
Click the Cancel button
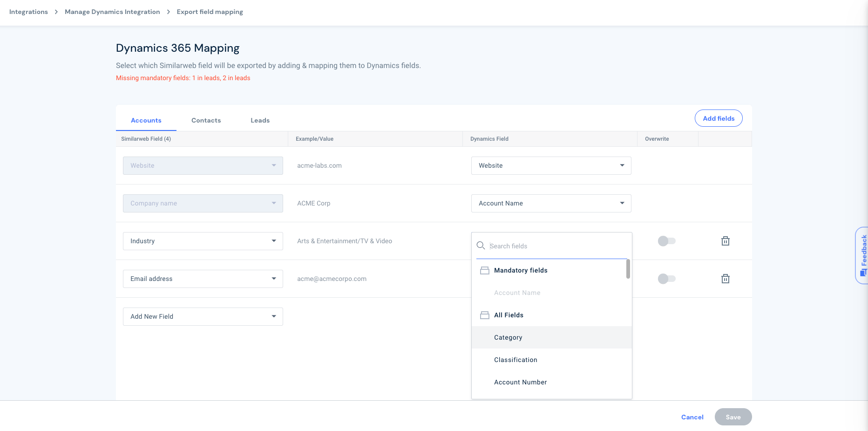692,417
